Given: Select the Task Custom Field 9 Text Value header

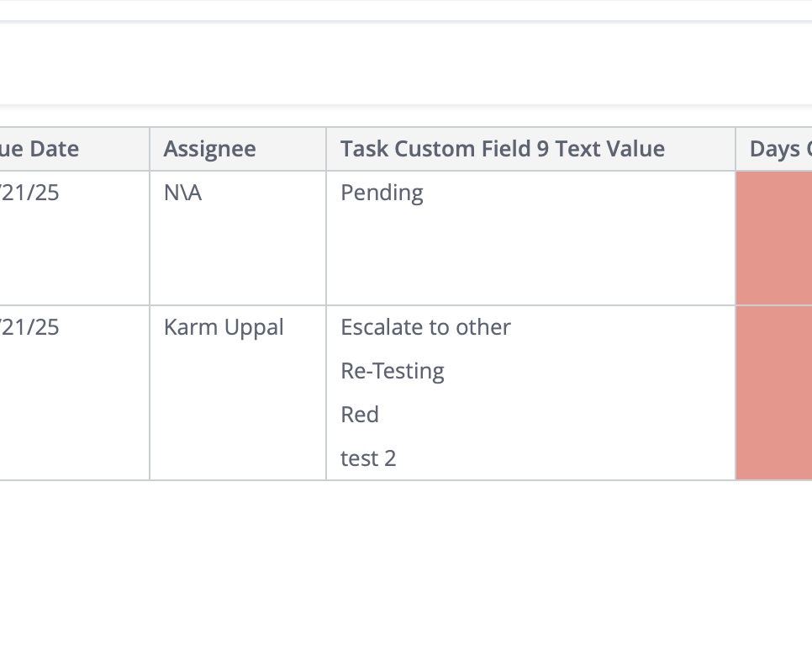Looking at the screenshot, I should (502, 149).
